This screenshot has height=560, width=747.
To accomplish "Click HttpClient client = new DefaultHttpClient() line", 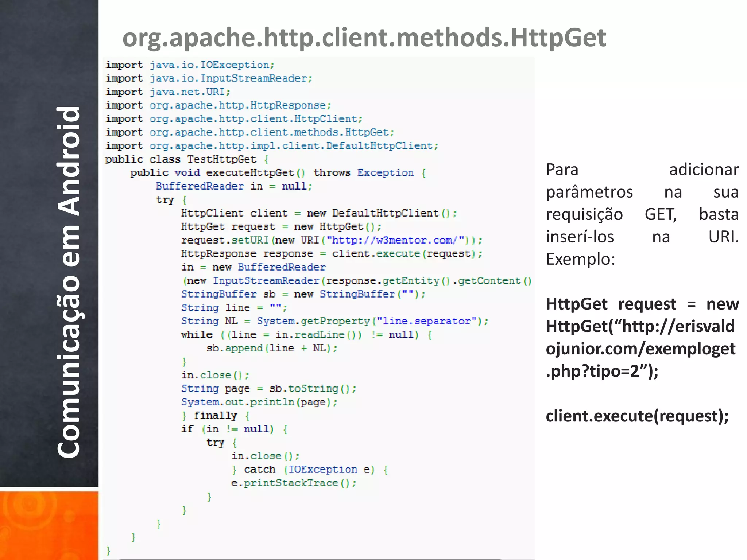I will pyautogui.click(x=319, y=213).
